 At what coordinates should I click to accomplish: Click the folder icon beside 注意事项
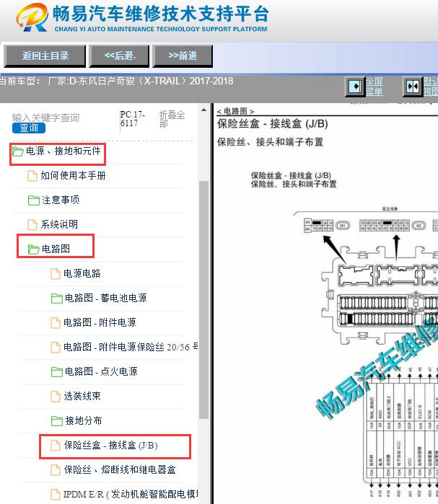33,200
